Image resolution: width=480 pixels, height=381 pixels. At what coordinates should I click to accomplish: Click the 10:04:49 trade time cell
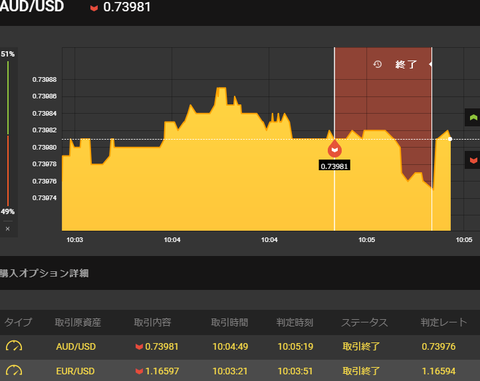230,347
